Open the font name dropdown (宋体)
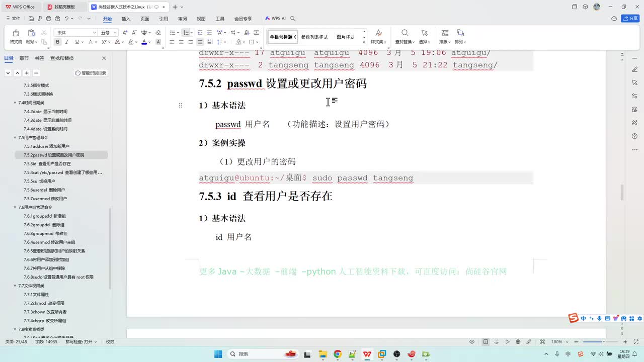The image size is (644, 362). pos(94,33)
